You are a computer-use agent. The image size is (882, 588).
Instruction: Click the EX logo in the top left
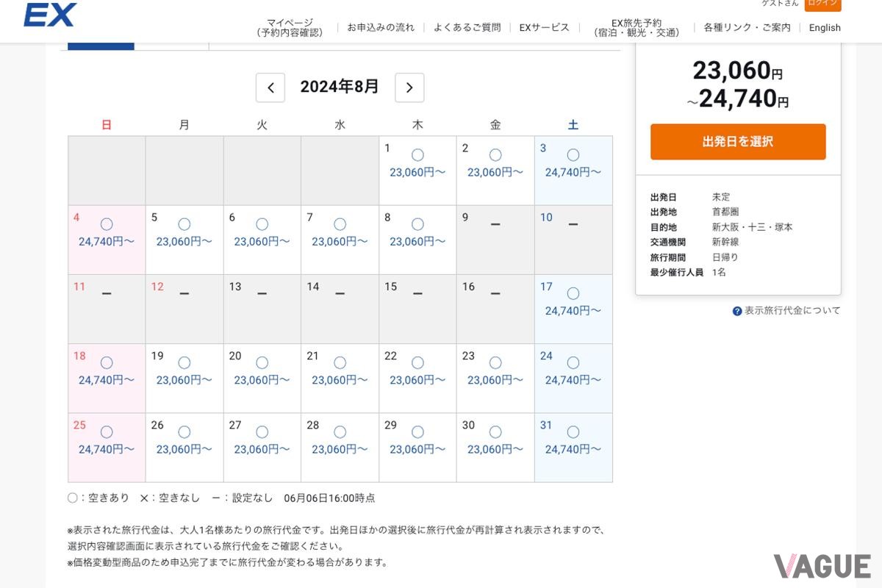coord(49,14)
